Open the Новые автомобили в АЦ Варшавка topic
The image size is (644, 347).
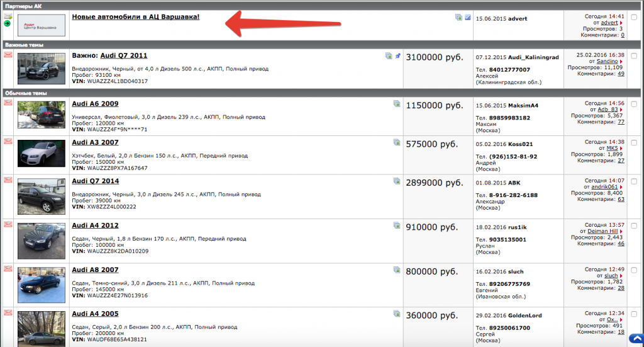point(136,17)
